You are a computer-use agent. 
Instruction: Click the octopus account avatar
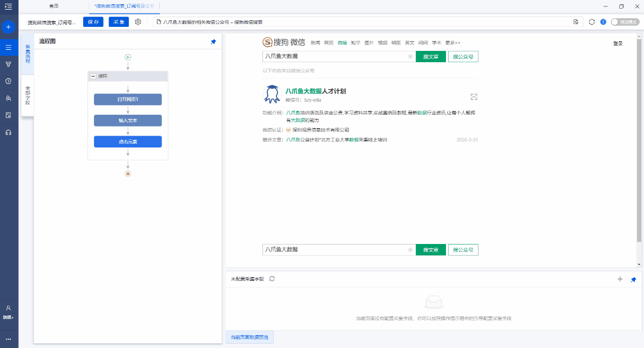pos(272,94)
